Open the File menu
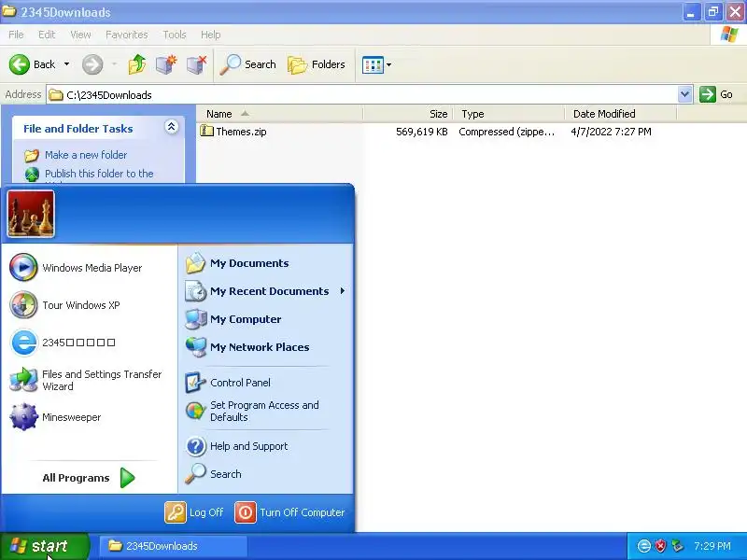This screenshot has width=747, height=560. (x=16, y=35)
